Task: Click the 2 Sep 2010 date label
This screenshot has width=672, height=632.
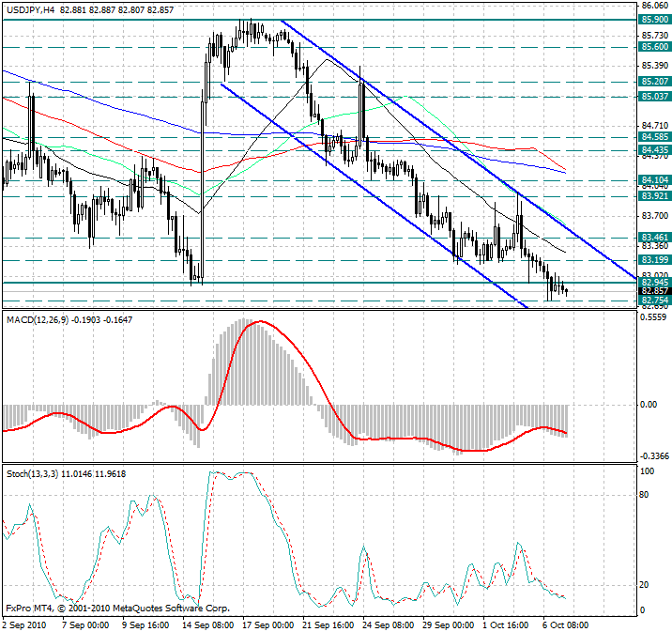Action: (23, 623)
